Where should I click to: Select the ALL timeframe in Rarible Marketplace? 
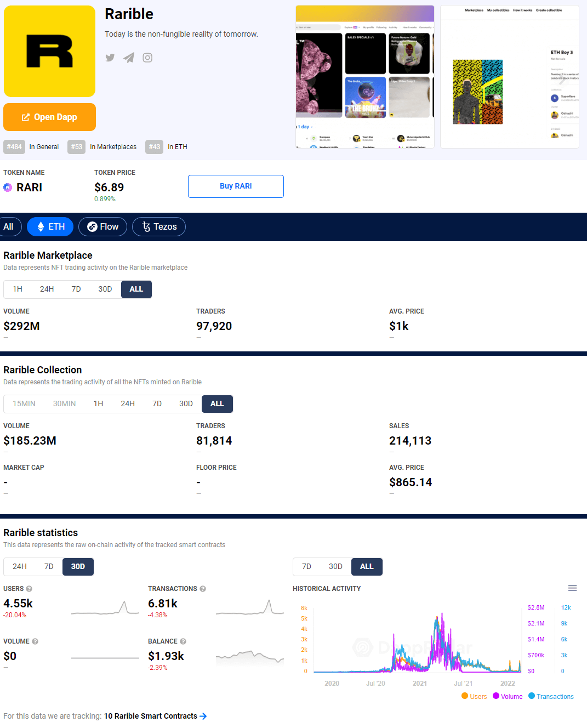click(x=136, y=289)
